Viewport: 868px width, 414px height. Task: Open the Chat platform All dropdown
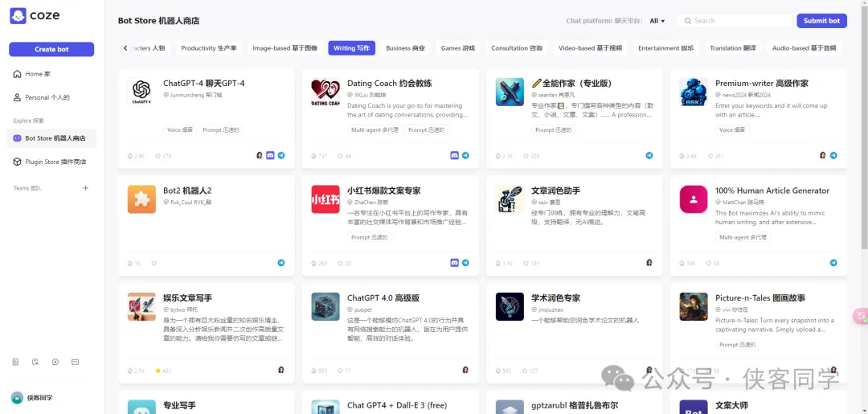tap(657, 21)
